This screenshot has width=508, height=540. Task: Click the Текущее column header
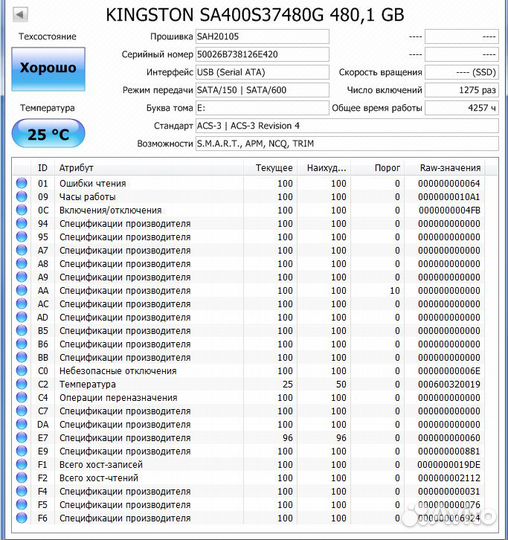271,168
